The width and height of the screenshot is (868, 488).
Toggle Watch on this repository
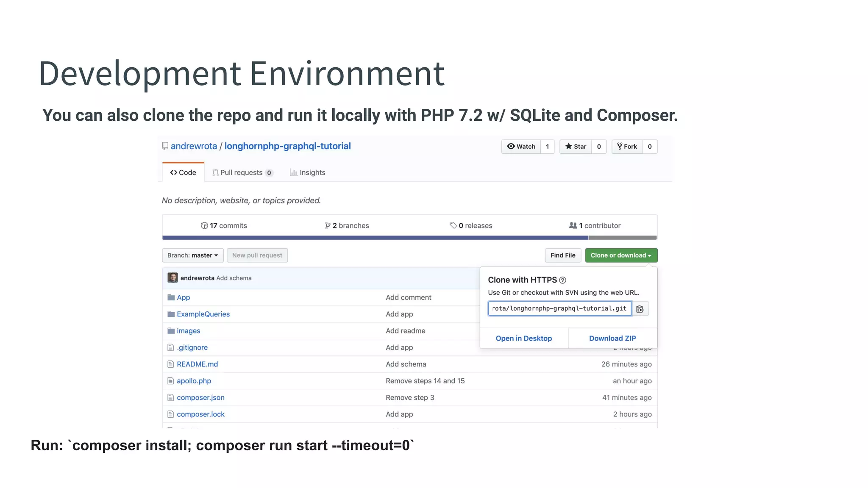[x=521, y=147]
